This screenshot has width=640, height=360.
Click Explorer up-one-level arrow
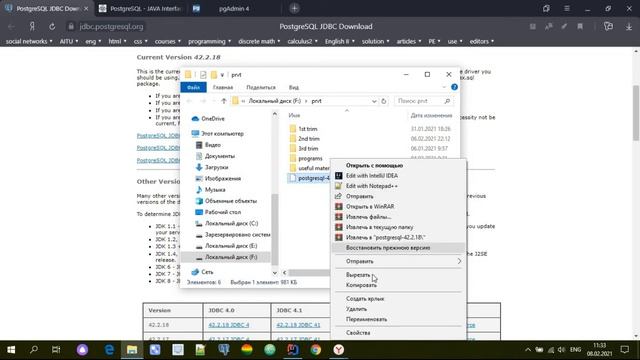coord(223,101)
